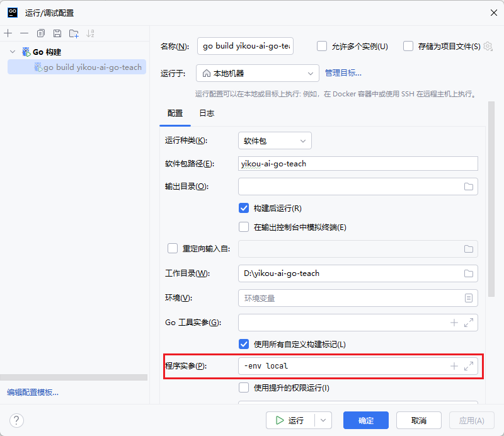Browse for the output directory folder
The image size is (504, 436).
point(468,186)
